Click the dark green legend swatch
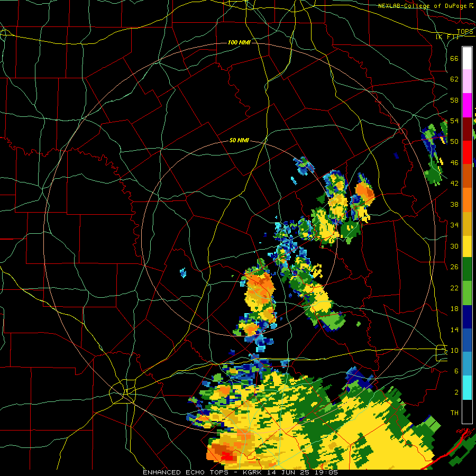The width and height of the screenshot is (476, 476). [x=467, y=269]
